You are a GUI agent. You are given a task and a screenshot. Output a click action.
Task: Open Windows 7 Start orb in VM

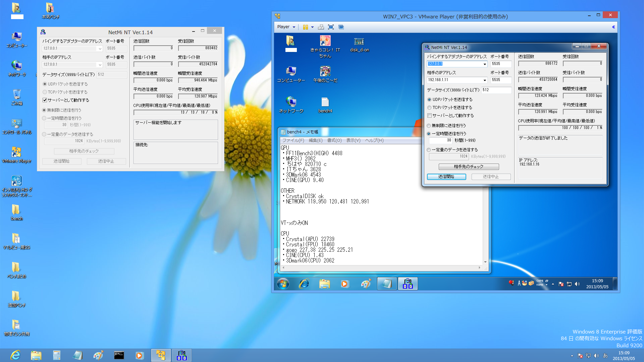point(283,284)
